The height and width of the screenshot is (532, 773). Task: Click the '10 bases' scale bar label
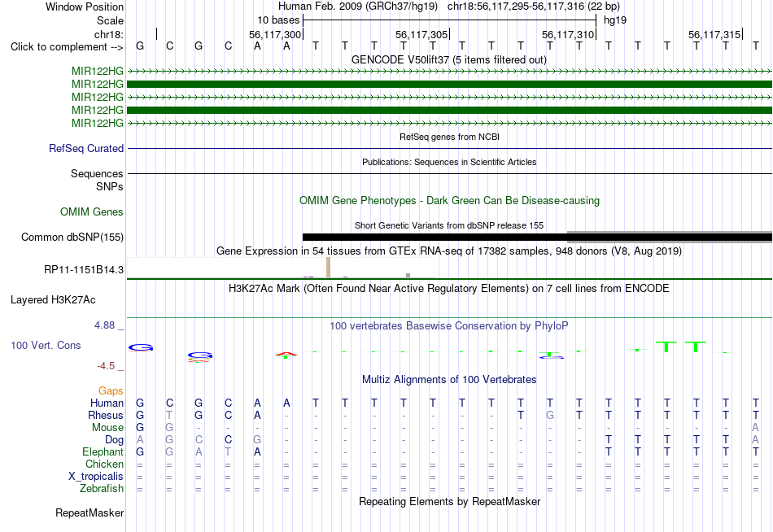pos(278,20)
